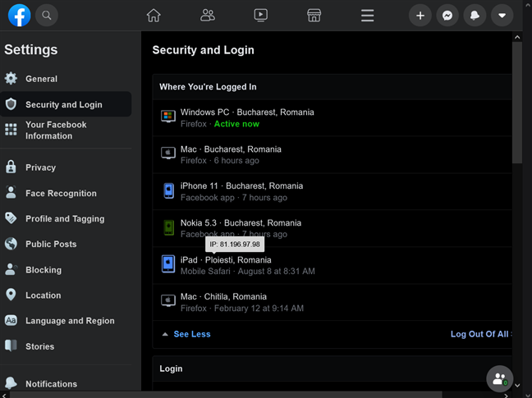
Task: Open Messenger icon
Action: tap(447, 16)
